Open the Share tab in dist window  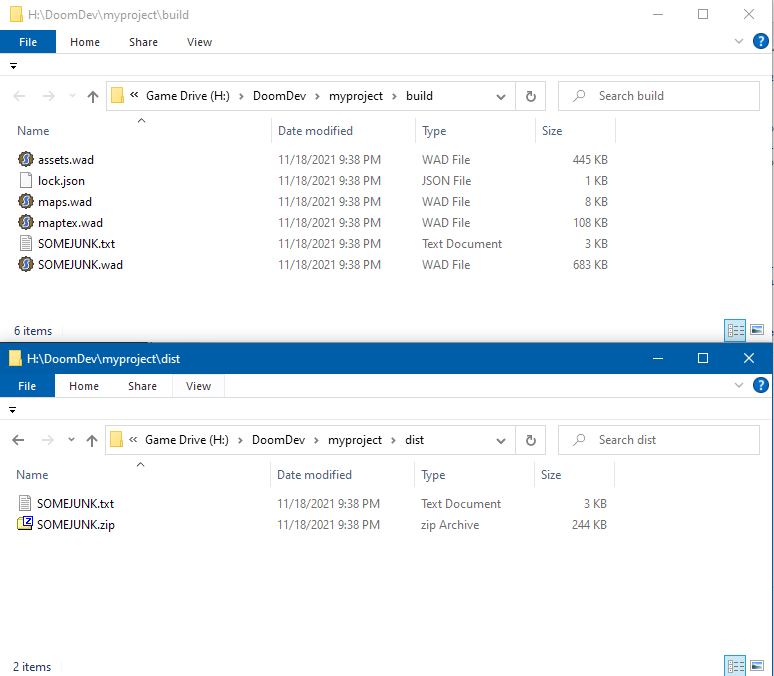[142, 386]
